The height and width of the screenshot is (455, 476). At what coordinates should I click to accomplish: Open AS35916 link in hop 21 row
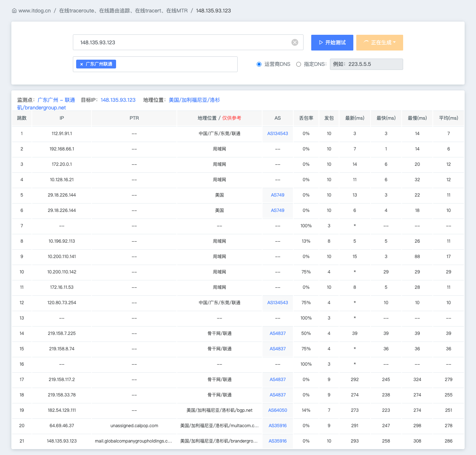[x=278, y=441]
